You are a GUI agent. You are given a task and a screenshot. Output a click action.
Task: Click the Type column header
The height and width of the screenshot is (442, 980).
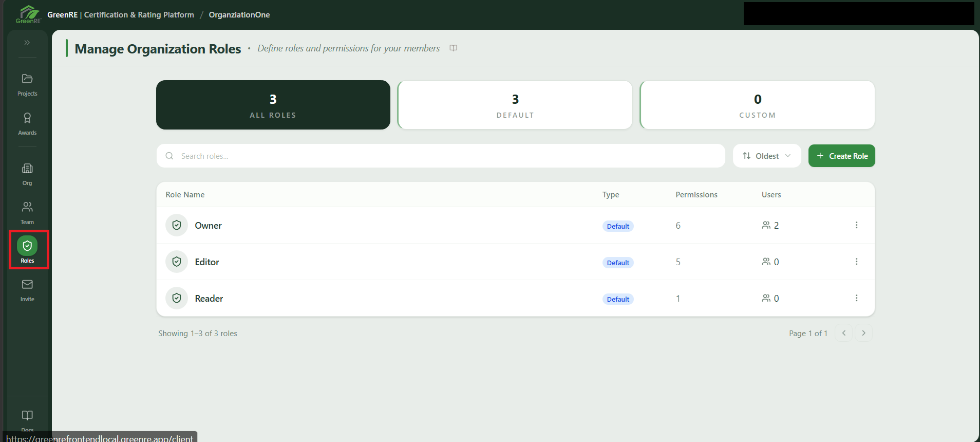pos(611,195)
